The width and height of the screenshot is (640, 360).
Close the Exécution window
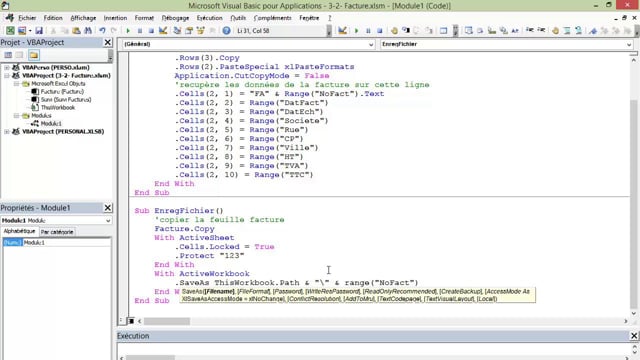pyautogui.click(x=634, y=336)
